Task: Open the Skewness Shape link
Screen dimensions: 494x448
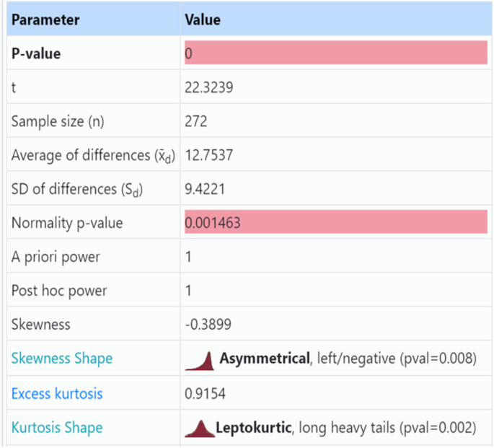Action: pos(62,359)
